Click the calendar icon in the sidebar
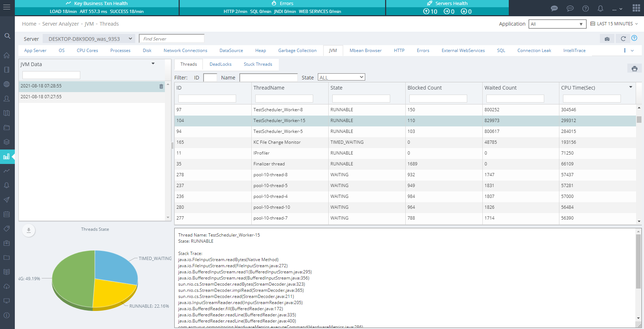This screenshot has width=644, height=329. click(x=7, y=214)
